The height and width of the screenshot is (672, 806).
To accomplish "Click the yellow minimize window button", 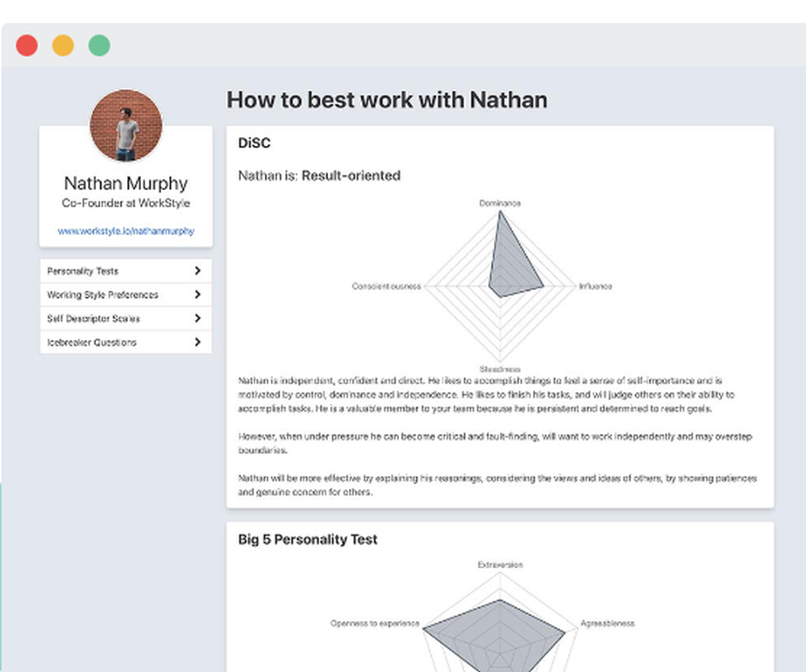I will (63, 45).
